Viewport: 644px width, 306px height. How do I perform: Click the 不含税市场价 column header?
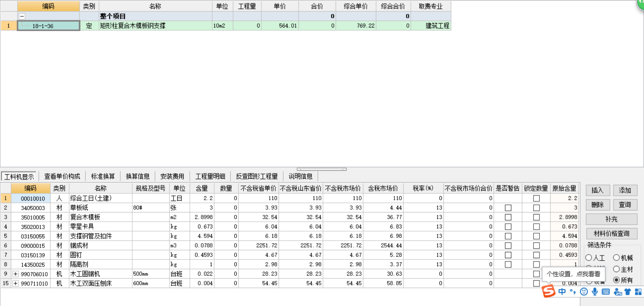pos(343,188)
